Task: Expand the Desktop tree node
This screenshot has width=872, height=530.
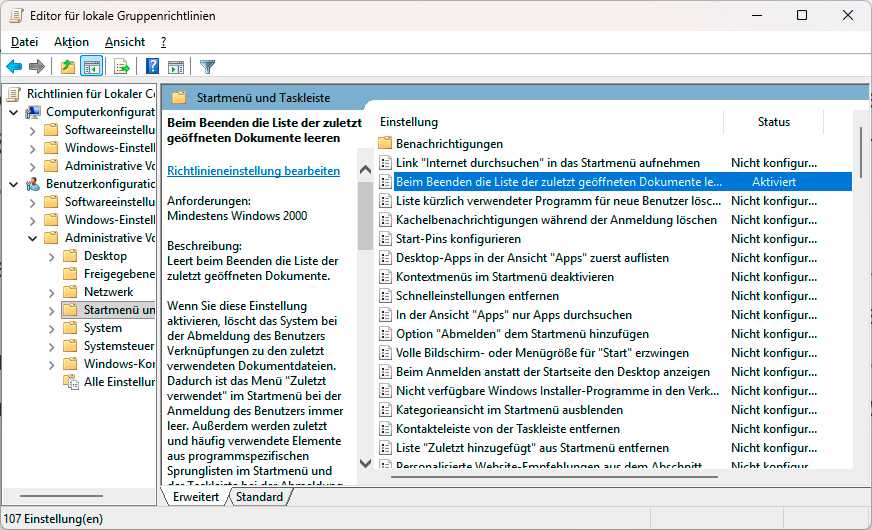Action: click(x=51, y=256)
